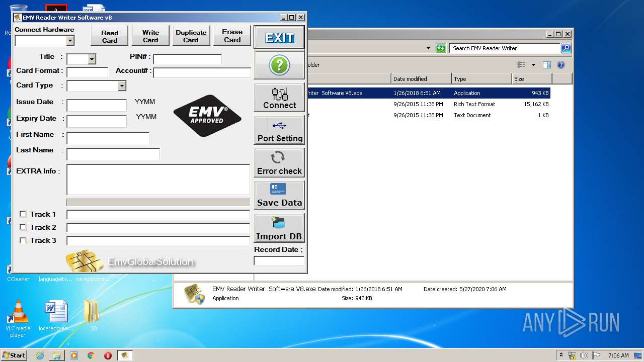Toggle the preview pane icon in Explorer
The image size is (644, 362).
[547, 65]
